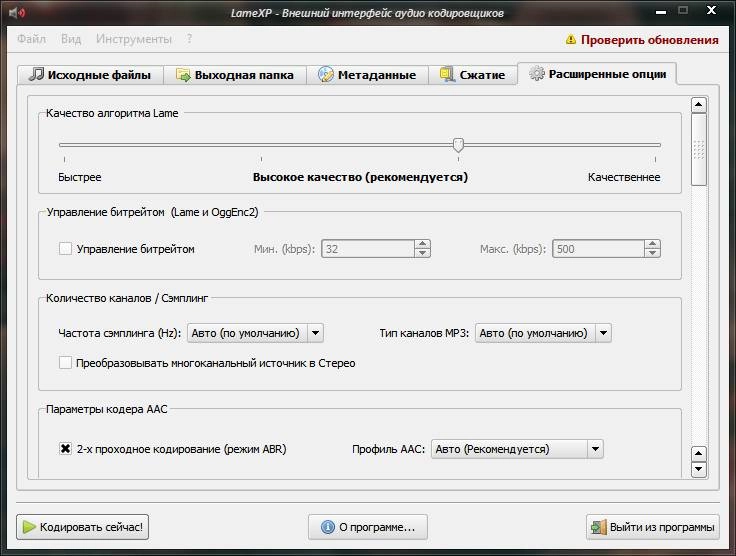Click the music note icon on Исходные файлы tab

[x=36, y=74]
